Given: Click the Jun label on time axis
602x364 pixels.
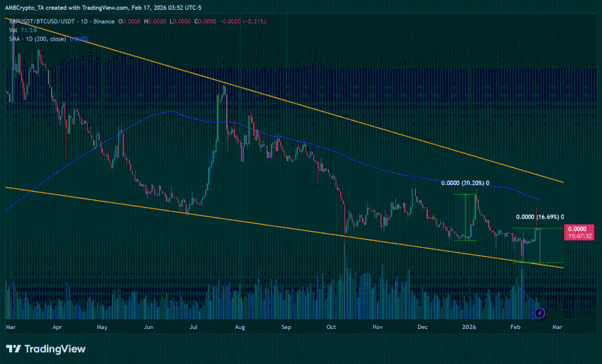Looking at the screenshot, I should click(148, 327).
